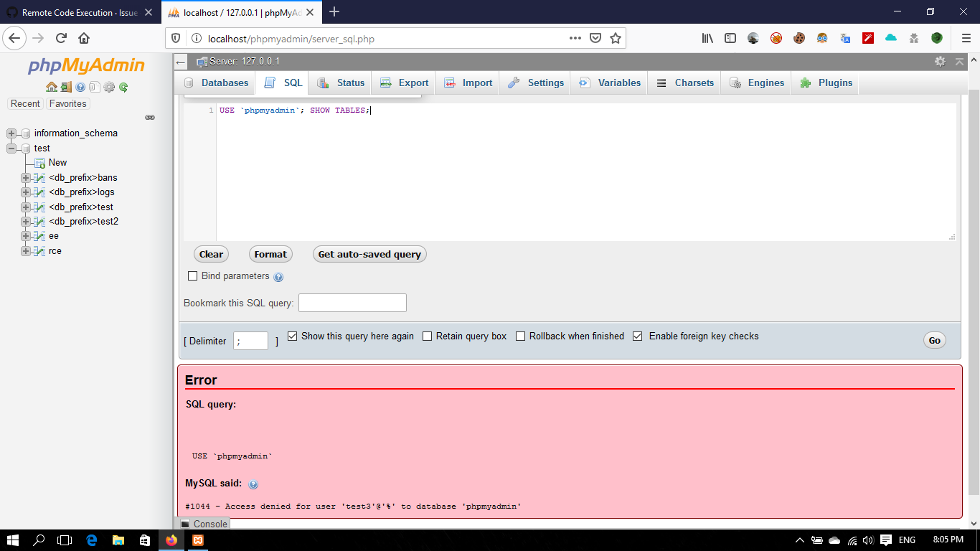Reload the navigation panel with green refresh icon
The width and height of the screenshot is (980, 551).
click(x=123, y=87)
